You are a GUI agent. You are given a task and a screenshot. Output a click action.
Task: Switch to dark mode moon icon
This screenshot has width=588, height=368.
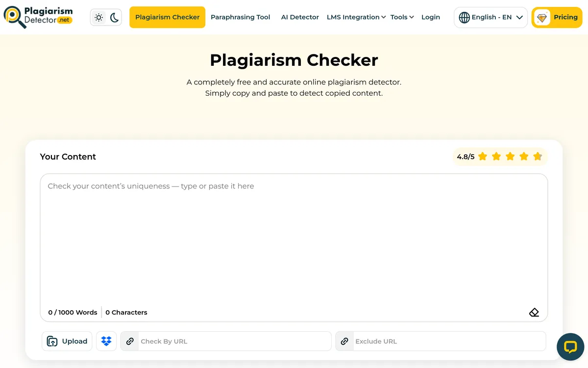[x=114, y=18]
